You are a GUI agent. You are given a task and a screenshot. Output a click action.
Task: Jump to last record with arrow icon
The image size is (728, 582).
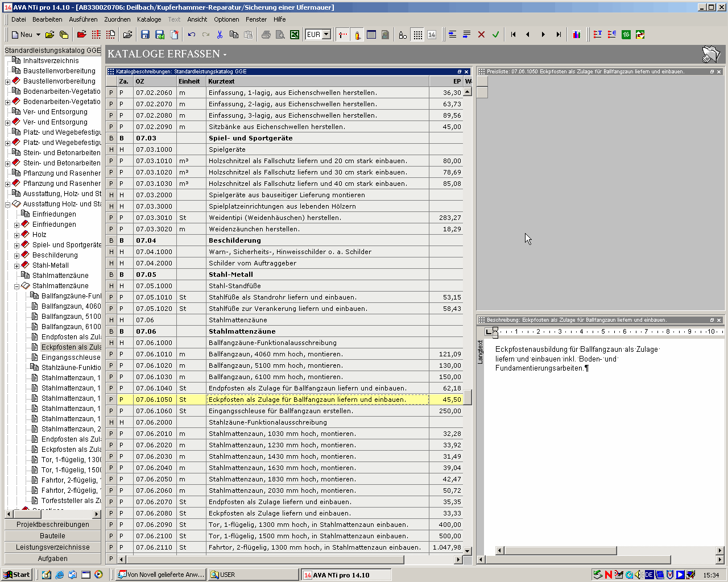point(559,35)
